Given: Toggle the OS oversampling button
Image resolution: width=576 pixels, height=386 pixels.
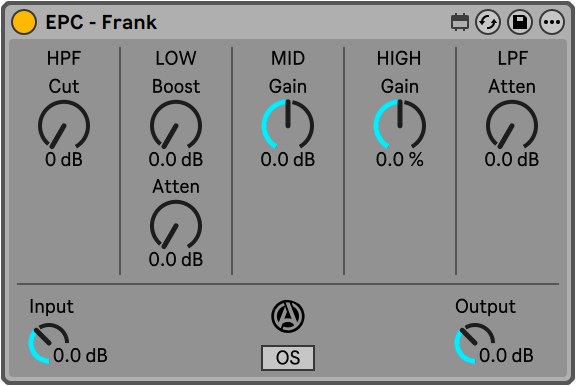Looking at the screenshot, I should pyautogui.click(x=288, y=358).
